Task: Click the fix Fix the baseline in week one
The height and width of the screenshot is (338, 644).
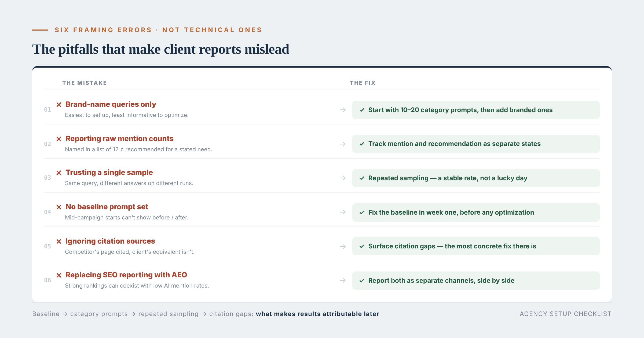Action: pos(476,212)
